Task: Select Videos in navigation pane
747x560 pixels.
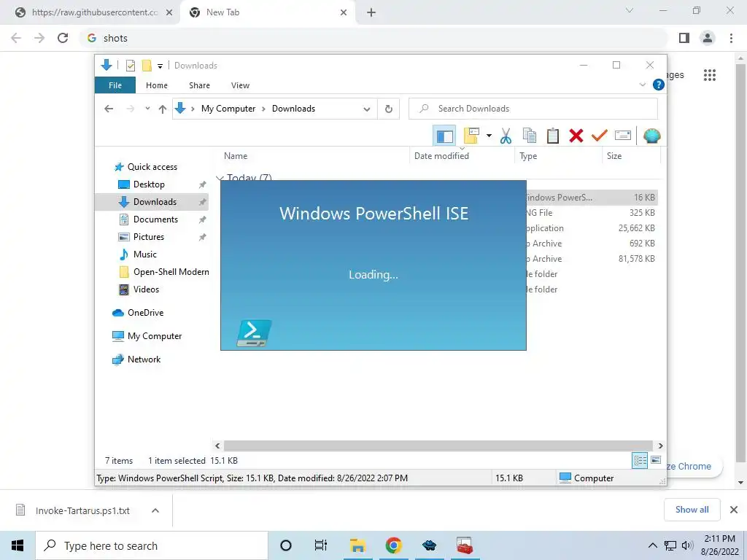Action: (146, 289)
